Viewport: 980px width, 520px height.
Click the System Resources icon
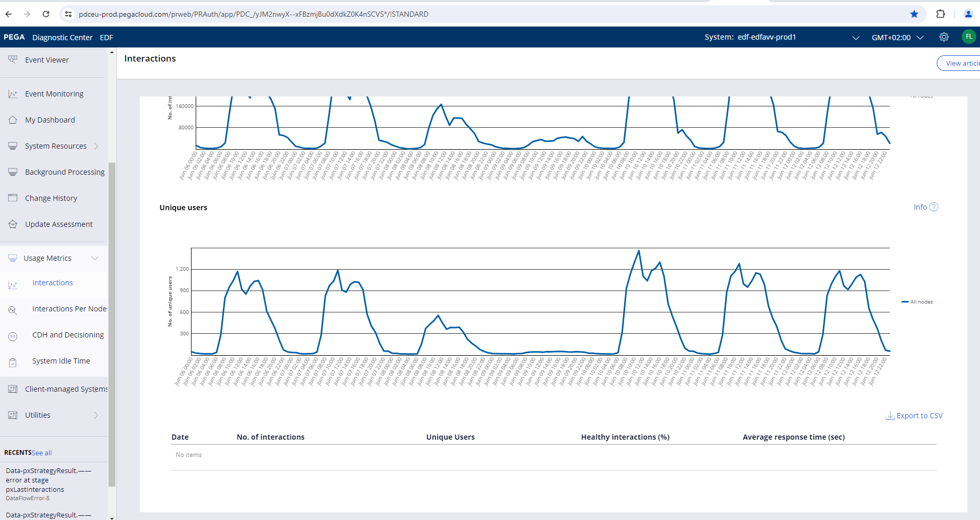13,146
